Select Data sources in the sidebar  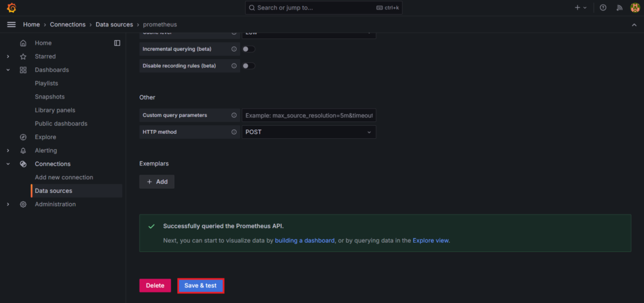(76, 191)
